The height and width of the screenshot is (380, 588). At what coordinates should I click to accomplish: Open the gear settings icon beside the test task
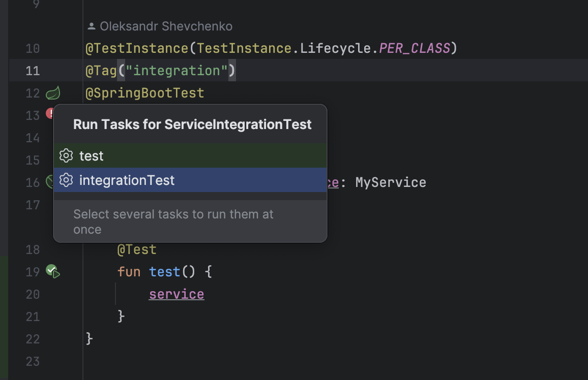(66, 156)
